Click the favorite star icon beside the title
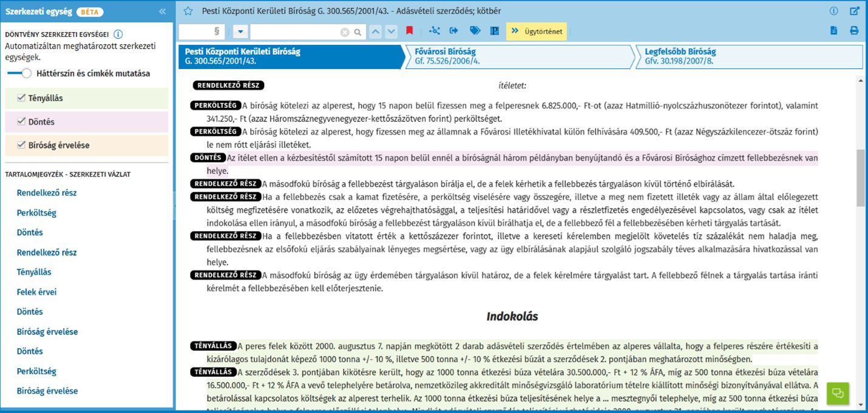This screenshot has width=868, height=413. (x=188, y=11)
